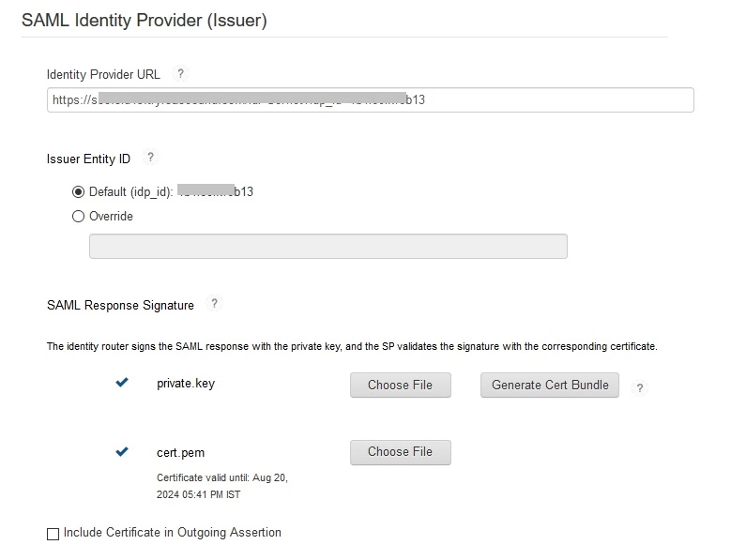Open help icon next to Generate Cert Bundle

(640, 387)
